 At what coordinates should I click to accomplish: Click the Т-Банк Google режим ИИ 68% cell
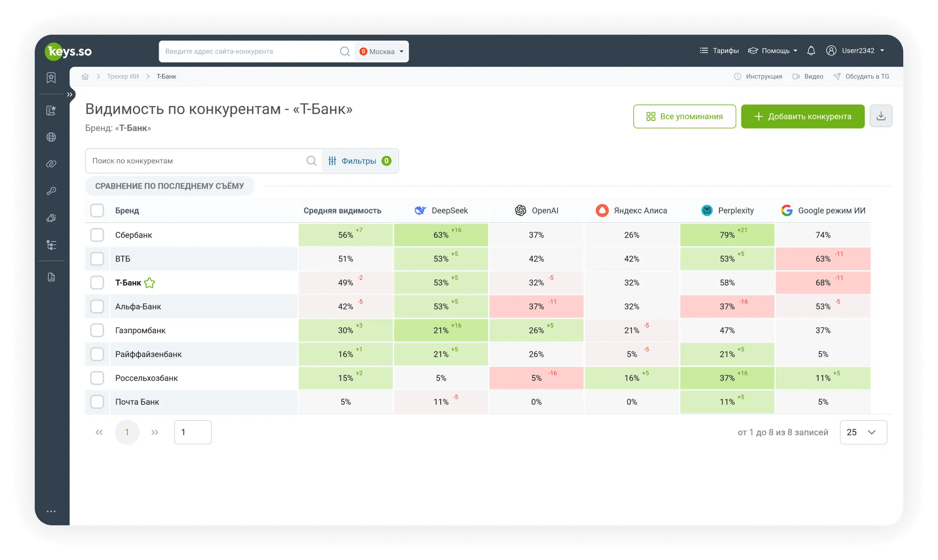coord(823,283)
